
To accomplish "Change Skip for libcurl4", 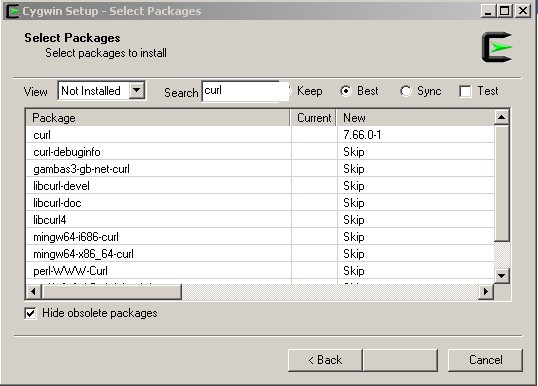I will click(354, 220).
